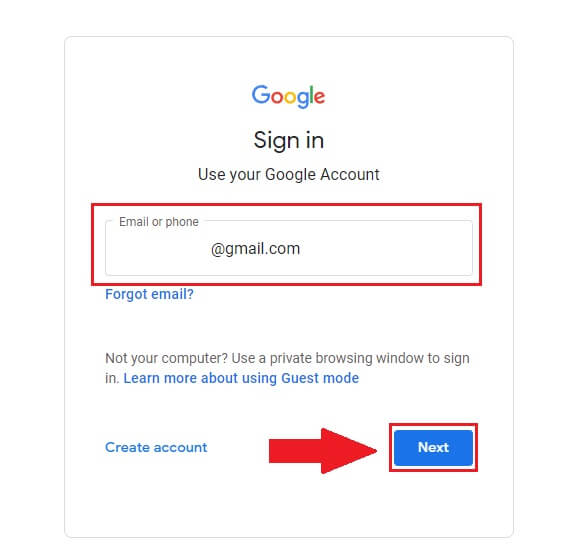
Task: Click the Guest mode words in link
Action: coord(320,378)
